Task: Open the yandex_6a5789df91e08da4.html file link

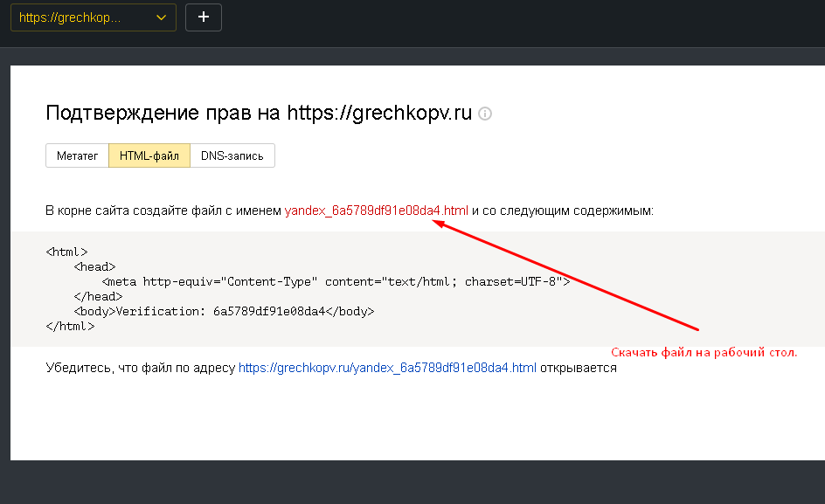Action: (378, 211)
